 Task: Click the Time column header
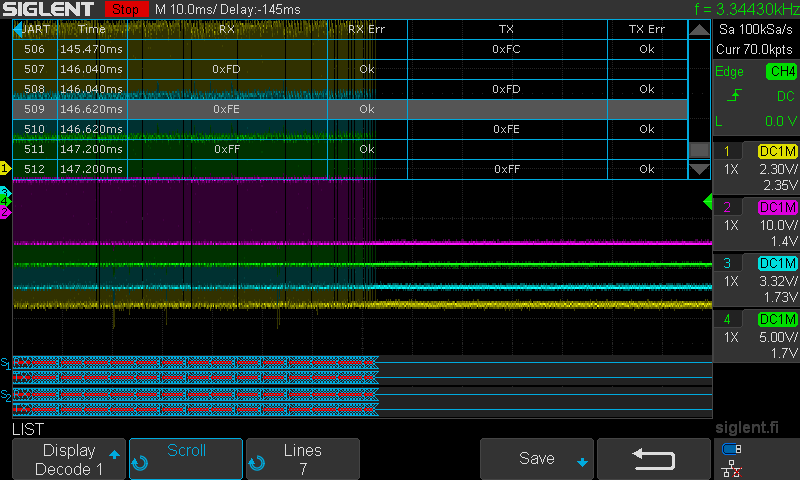tap(92, 29)
